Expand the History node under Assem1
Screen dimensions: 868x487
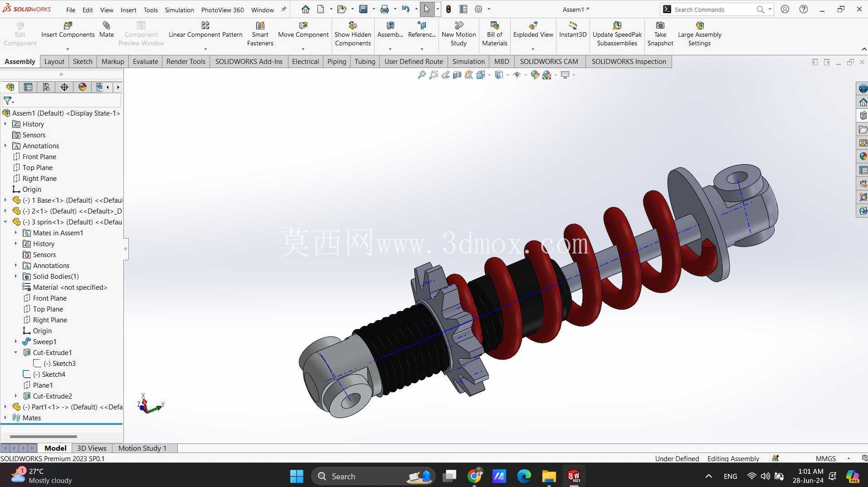point(5,124)
